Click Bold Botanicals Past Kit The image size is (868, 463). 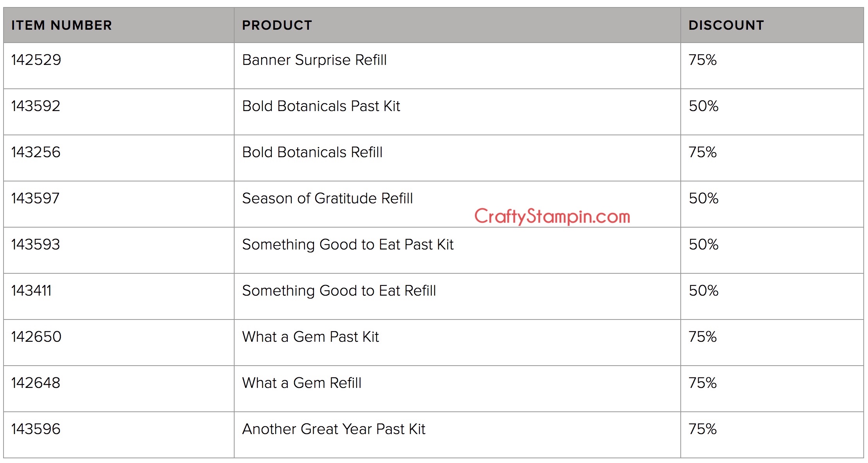(321, 106)
